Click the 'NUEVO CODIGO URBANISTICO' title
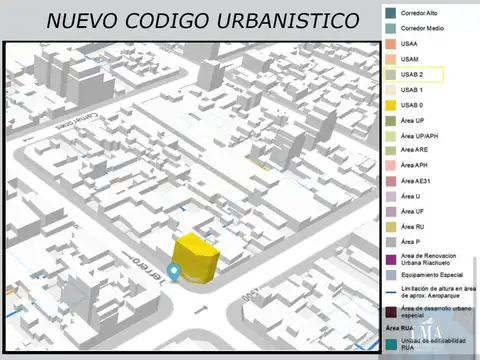 point(203,21)
